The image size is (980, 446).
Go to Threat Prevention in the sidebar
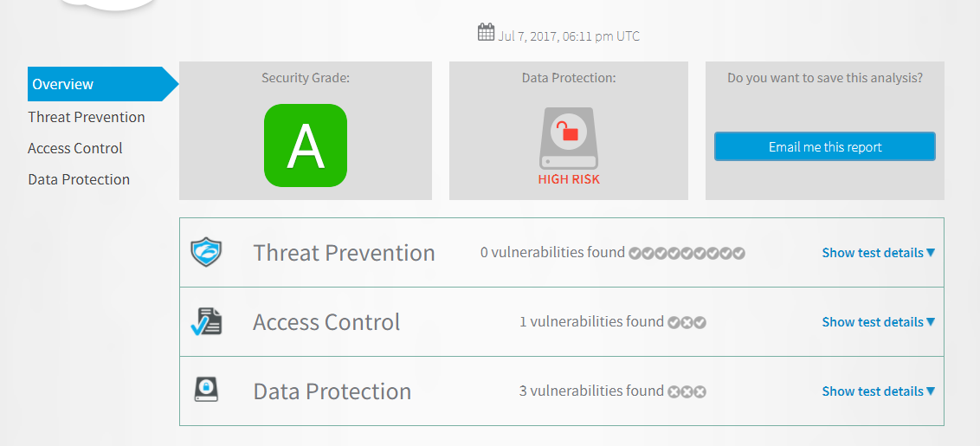pos(87,117)
